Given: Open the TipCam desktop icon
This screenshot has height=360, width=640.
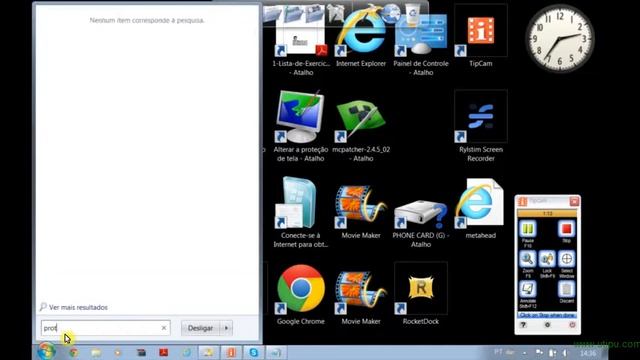Looking at the screenshot, I should pyautogui.click(x=480, y=37).
